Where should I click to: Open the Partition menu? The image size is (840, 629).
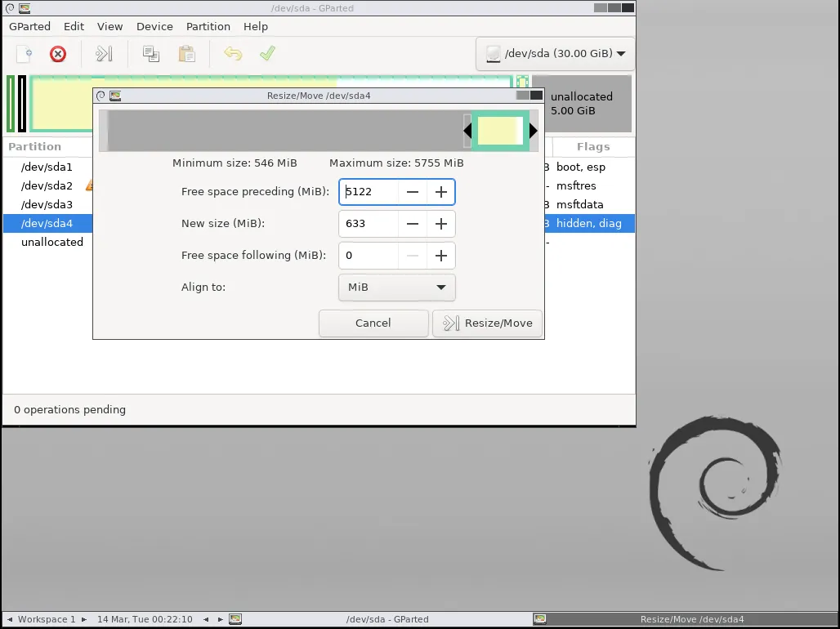208,26
